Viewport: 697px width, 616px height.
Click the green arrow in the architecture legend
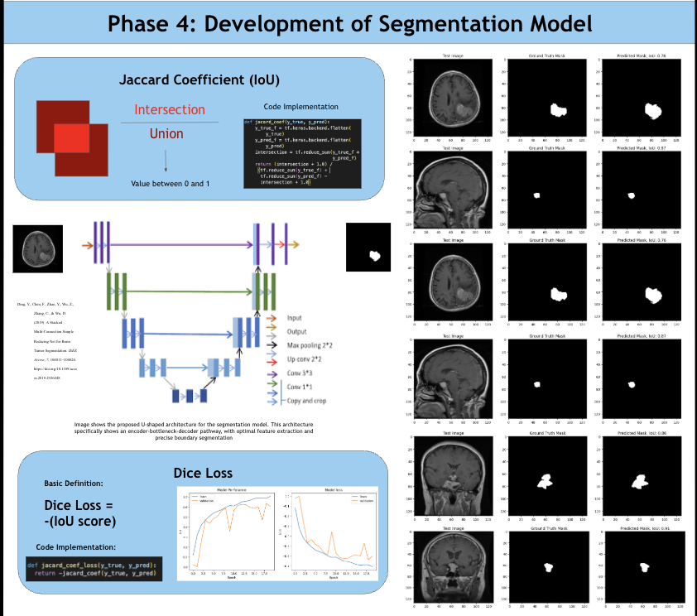272,383
